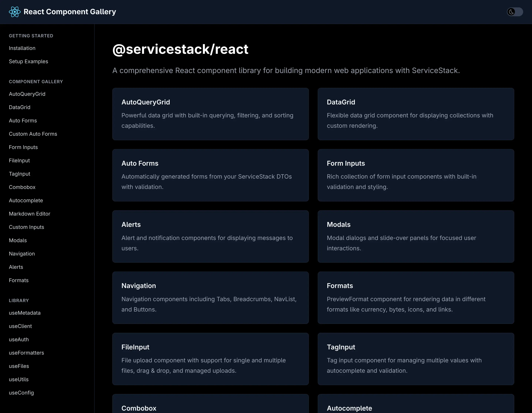Click the Combobox card at the bottom
Screen dimensions: 532x413
(210, 406)
